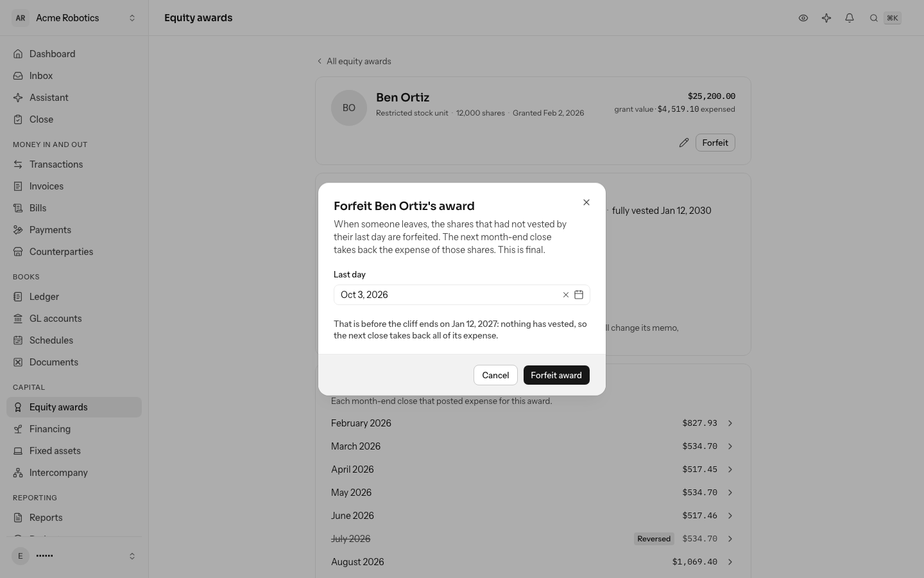Open notifications bell icon
This screenshot has height=578, width=924.
[x=850, y=18]
